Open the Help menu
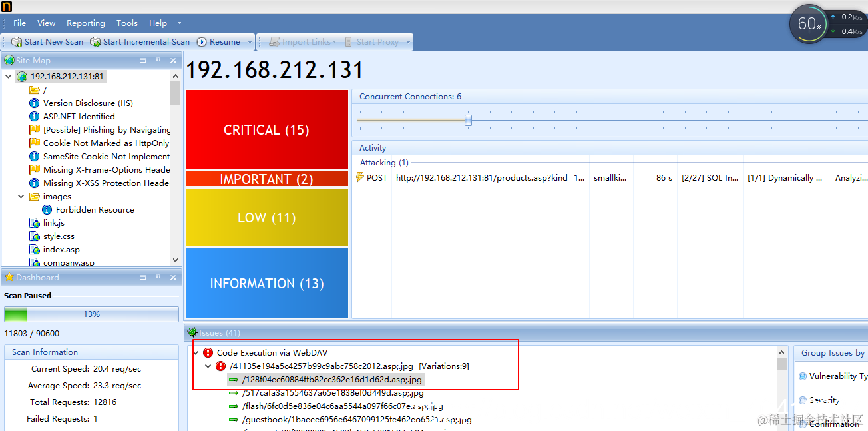Viewport: 868px width, 431px height. pos(158,23)
